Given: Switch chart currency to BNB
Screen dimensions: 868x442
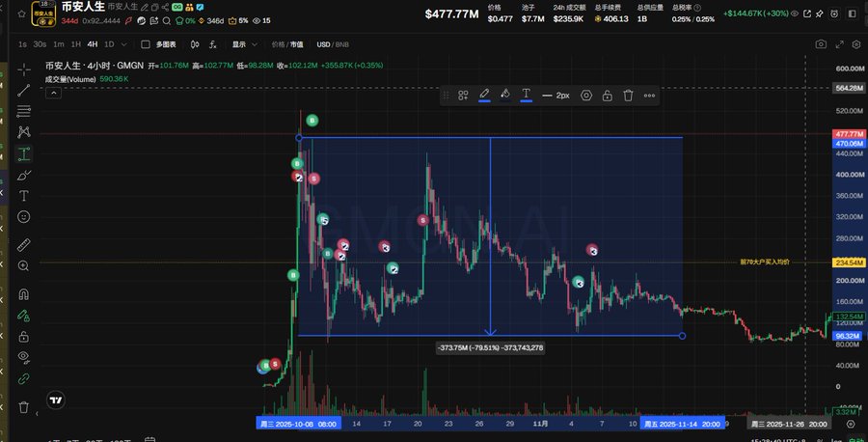Looking at the screenshot, I should point(342,44).
